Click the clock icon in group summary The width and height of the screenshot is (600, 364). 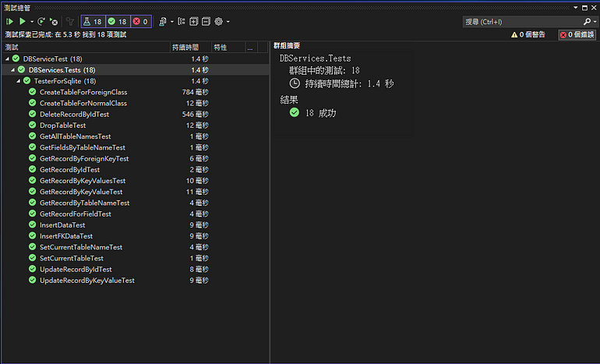coord(295,83)
